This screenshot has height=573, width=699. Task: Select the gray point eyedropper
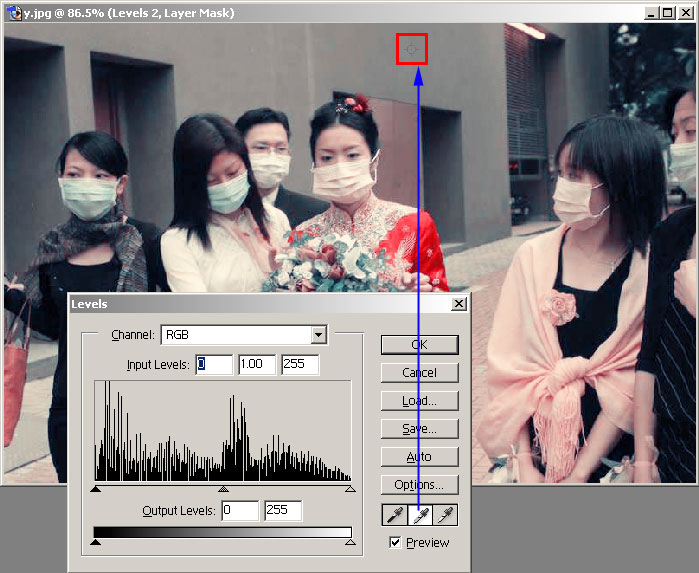tap(420, 515)
